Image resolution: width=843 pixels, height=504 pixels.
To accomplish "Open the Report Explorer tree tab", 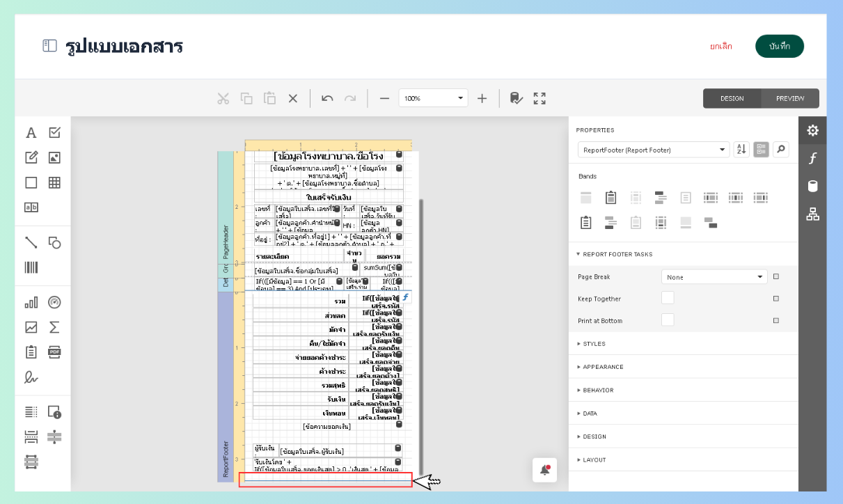I will (x=812, y=214).
